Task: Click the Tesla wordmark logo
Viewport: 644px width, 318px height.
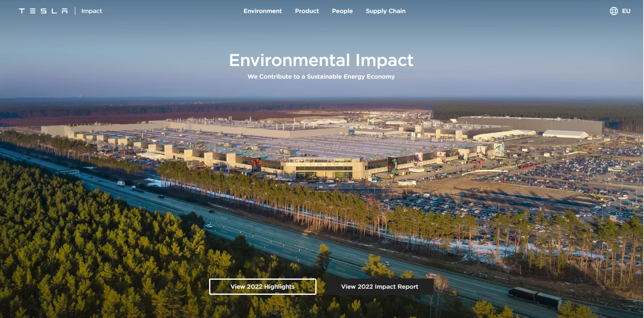Action: click(x=43, y=11)
